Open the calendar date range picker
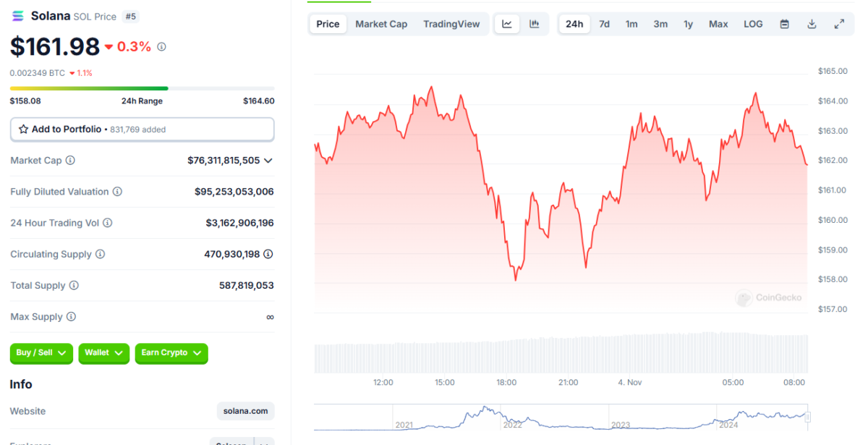 784,24
